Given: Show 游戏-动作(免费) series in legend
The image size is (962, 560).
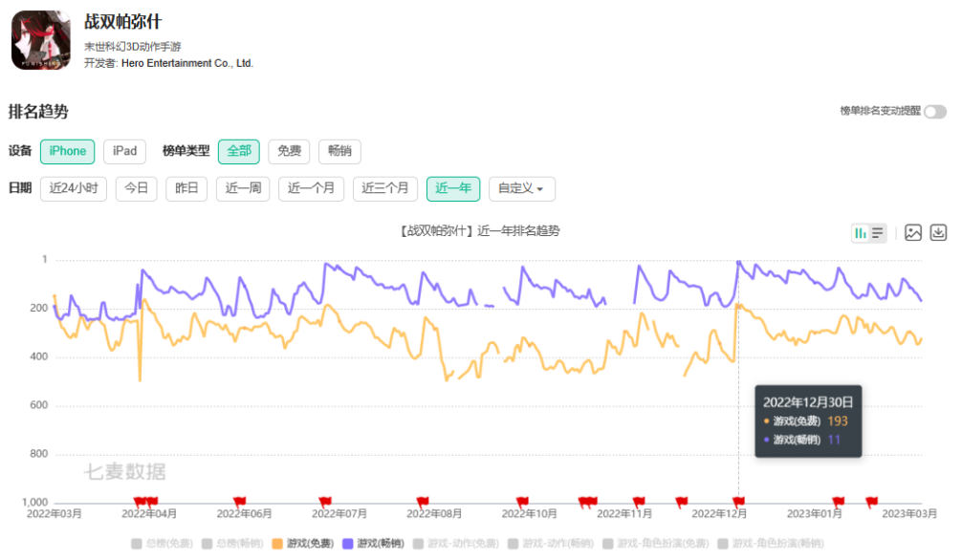Looking at the screenshot, I should tap(456, 544).
